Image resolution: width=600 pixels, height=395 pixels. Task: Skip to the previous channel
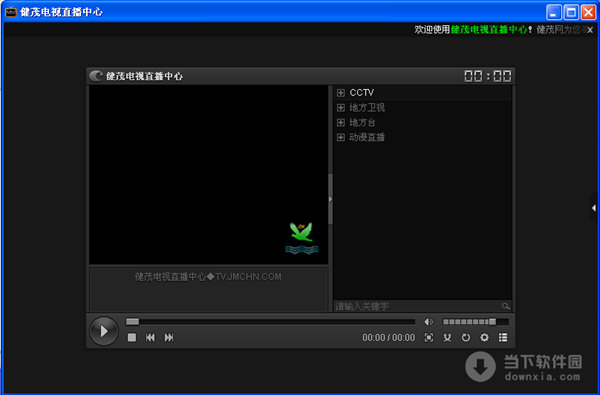coord(150,337)
